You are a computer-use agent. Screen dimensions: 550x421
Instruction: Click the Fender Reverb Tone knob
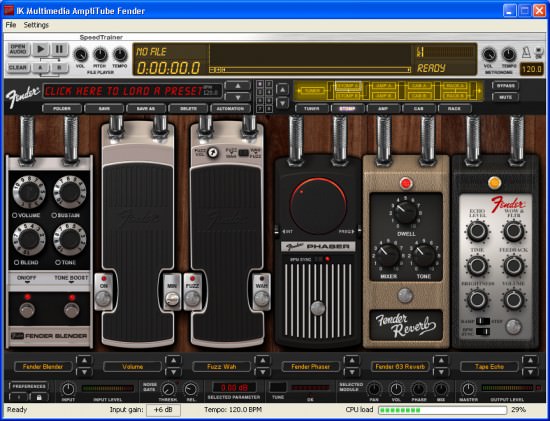[x=424, y=255]
